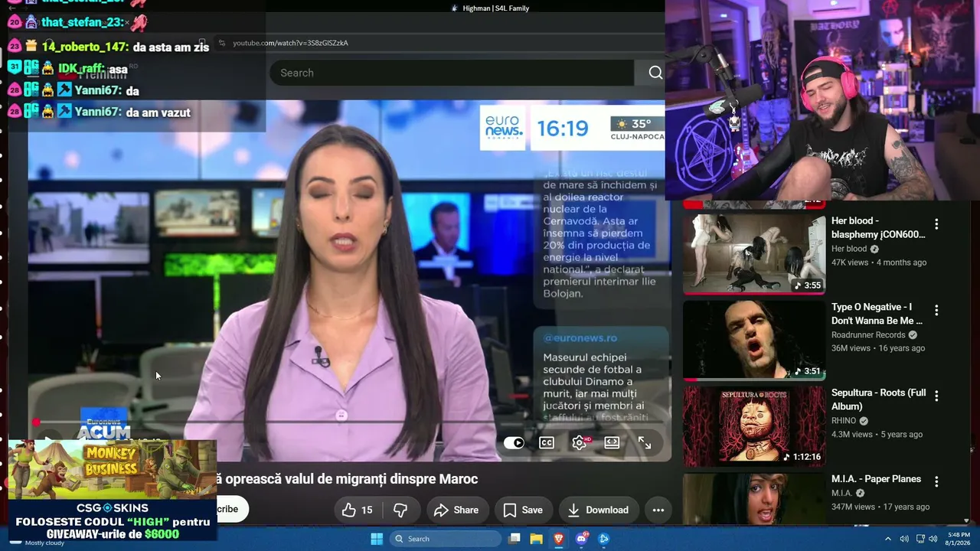
Task: Turn on closed captions with CC button
Action: point(547,442)
